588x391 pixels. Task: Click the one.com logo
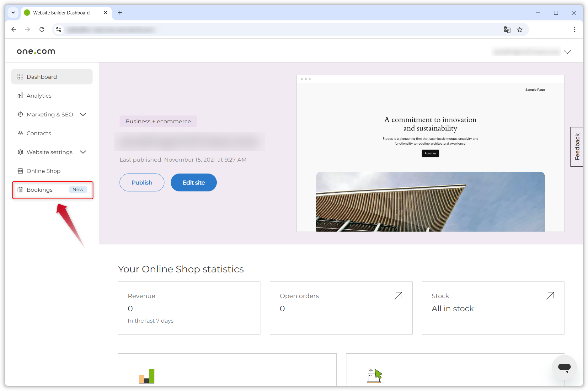[36, 51]
